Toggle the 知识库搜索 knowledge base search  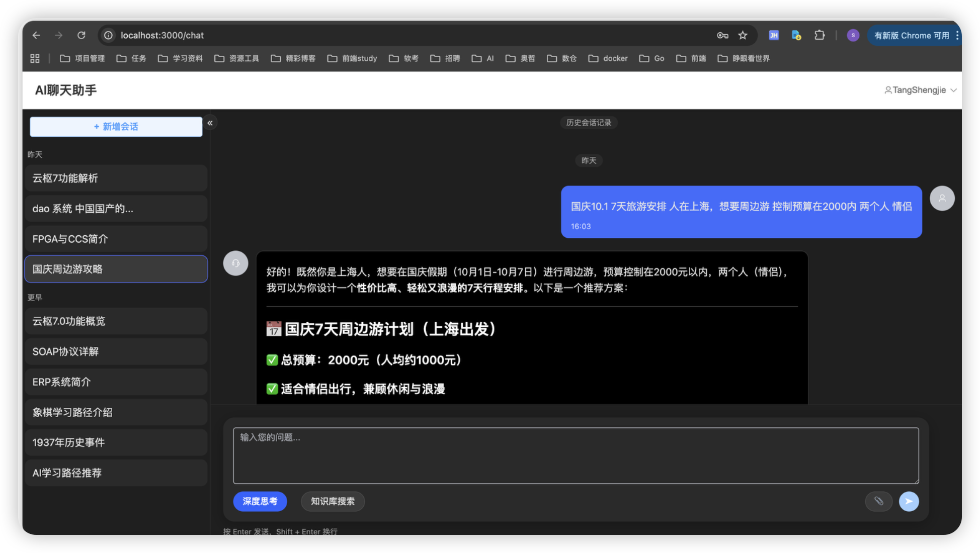point(333,501)
